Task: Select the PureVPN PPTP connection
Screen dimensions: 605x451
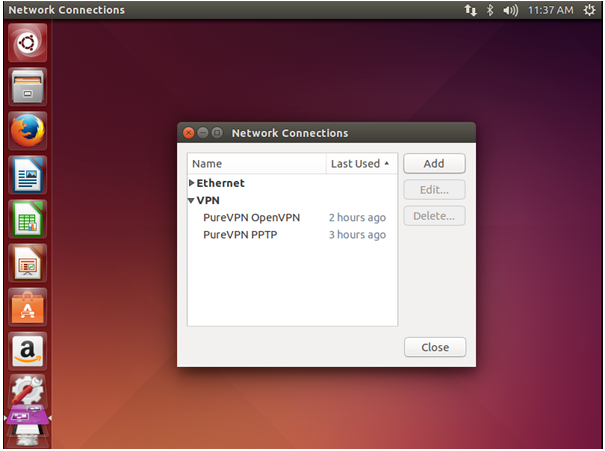Action: [x=292, y=235]
